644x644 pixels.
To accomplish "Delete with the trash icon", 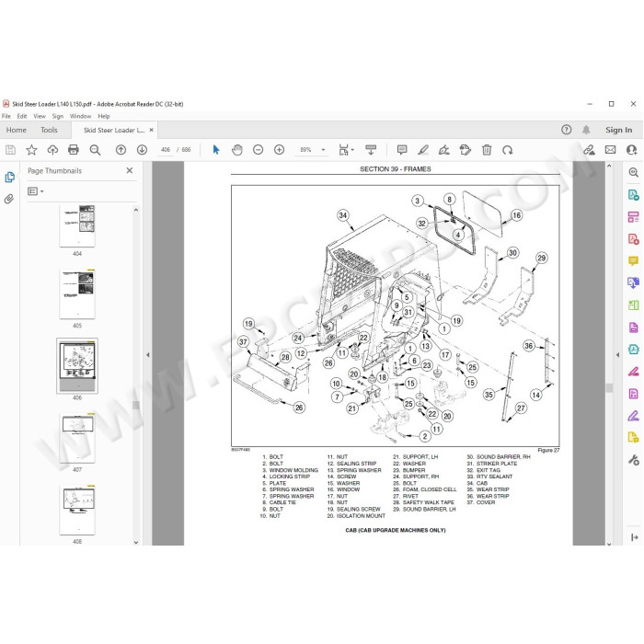I will pos(487,150).
